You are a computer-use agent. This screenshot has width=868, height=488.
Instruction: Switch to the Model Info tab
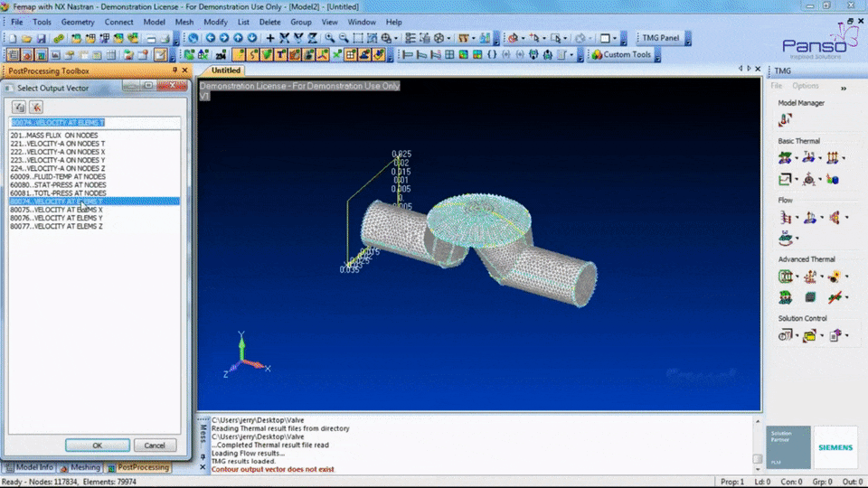coord(29,467)
